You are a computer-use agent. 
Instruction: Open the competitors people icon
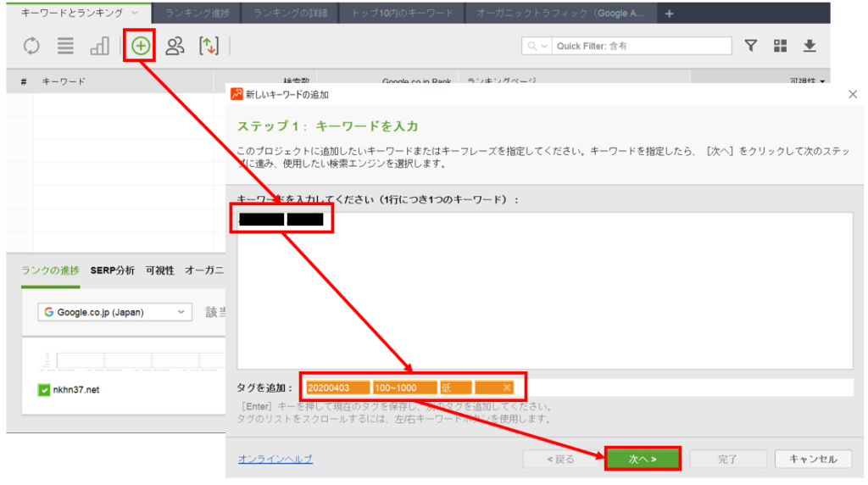(175, 46)
